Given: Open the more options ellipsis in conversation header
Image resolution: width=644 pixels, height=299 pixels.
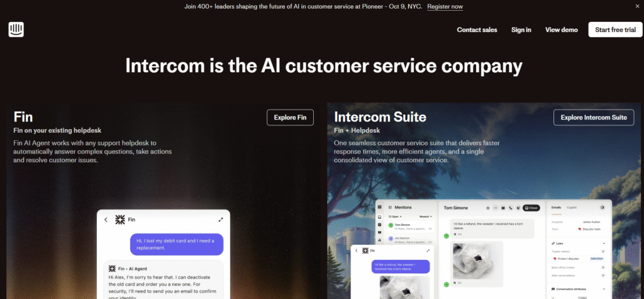Looking at the screenshot, I should click(496, 208).
